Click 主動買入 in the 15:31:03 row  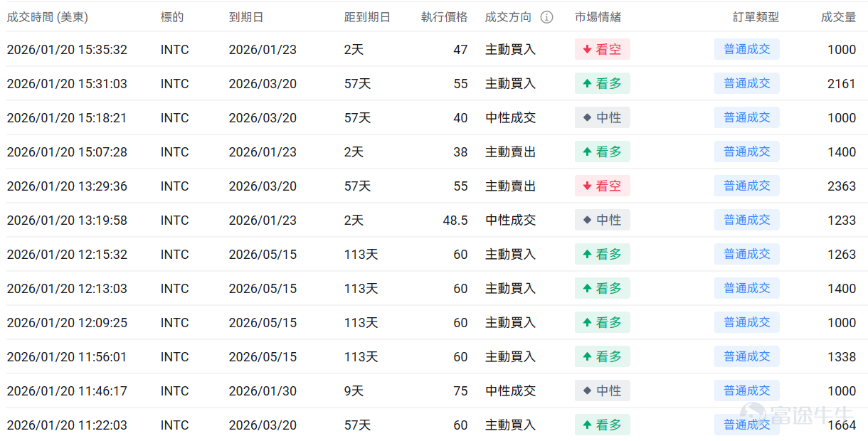tap(510, 84)
